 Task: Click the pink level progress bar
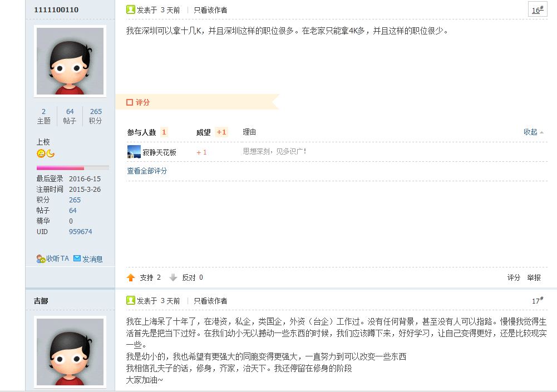[x=72, y=168]
